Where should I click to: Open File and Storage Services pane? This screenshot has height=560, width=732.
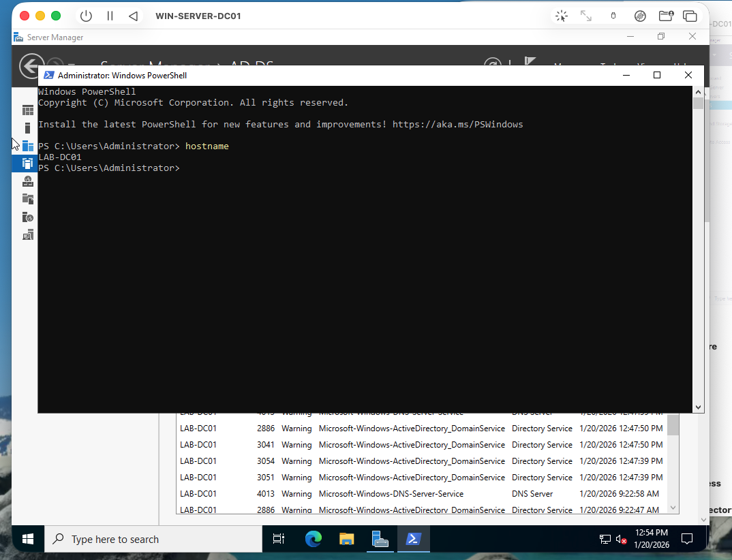point(27,199)
